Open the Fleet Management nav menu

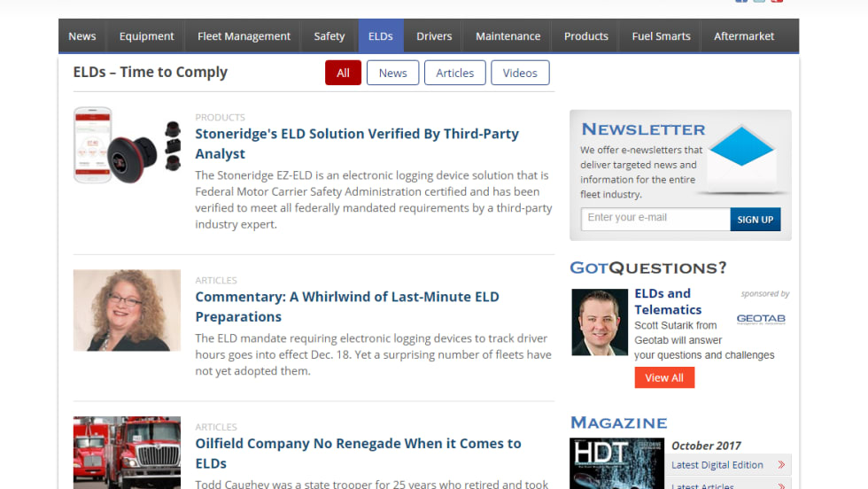pos(244,36)
